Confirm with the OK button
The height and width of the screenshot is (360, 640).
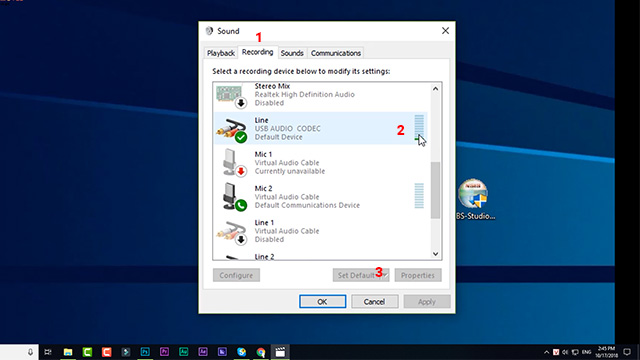(x=322, y=302)
